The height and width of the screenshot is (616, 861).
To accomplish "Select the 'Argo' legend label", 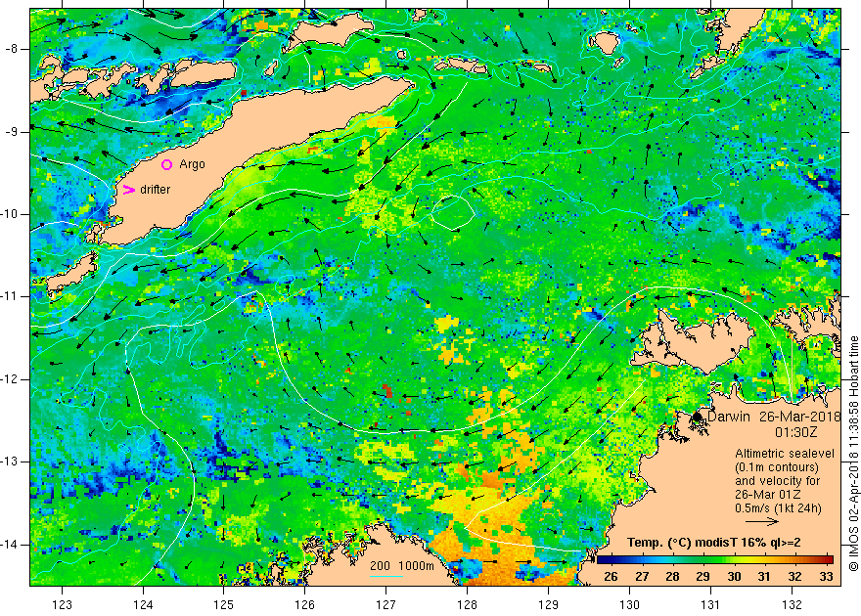I will coord(192,164).
